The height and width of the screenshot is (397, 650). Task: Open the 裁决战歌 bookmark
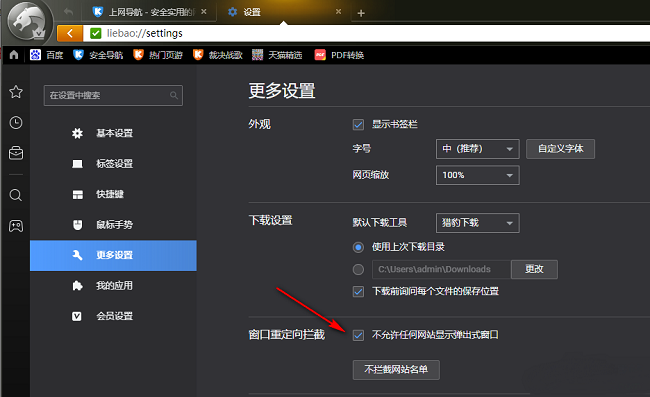tap(218, 55)
